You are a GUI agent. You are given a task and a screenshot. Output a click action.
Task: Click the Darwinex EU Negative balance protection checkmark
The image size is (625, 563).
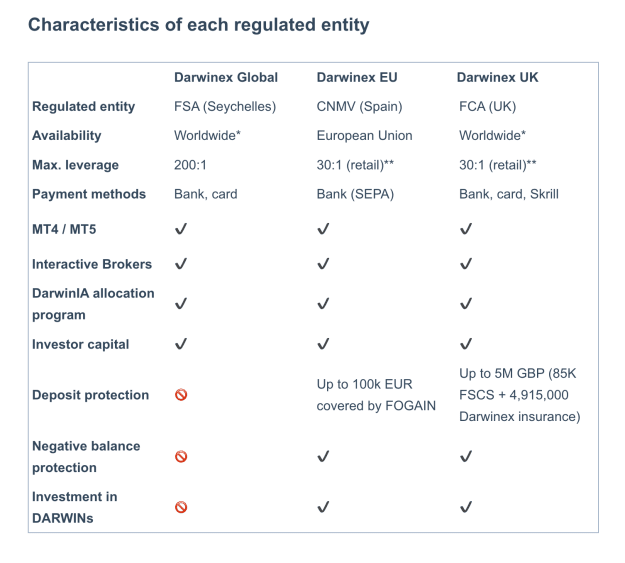(323, 457)
